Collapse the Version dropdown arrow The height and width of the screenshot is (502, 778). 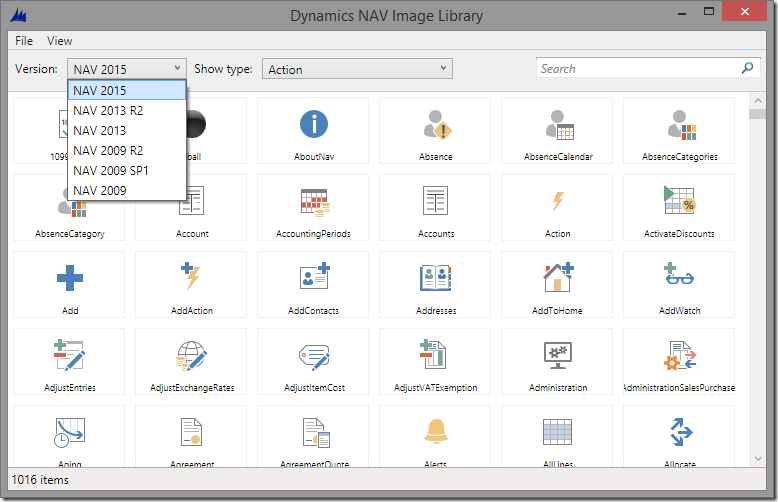(x=177, y=68)
